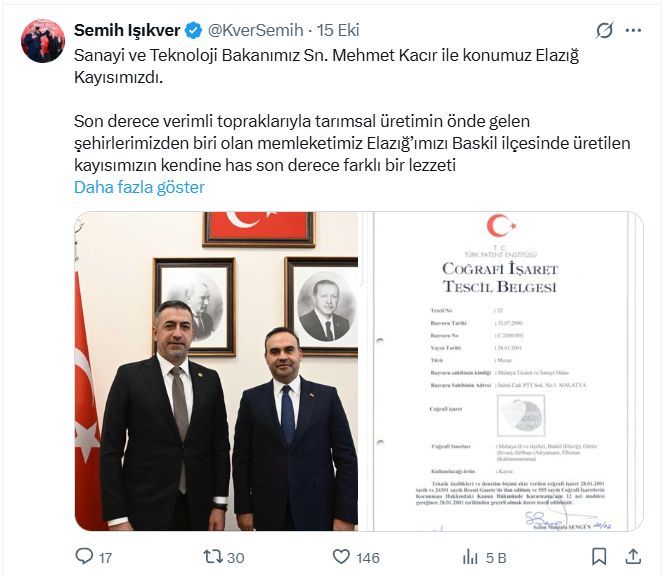Click the blue verified badge
The height and width of the screenshot is (576, 672).
(x=194, y=30)
